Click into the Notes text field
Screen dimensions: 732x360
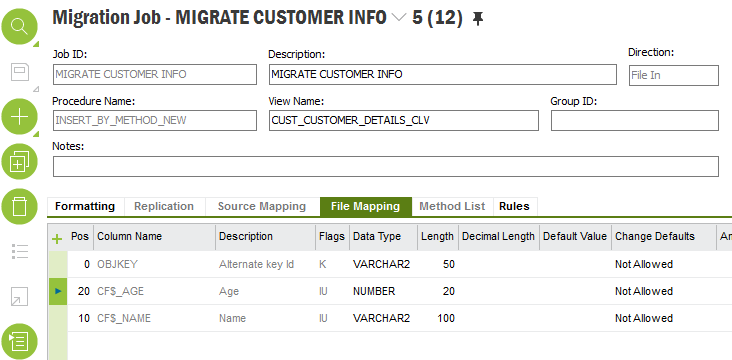tap(386, 167)
